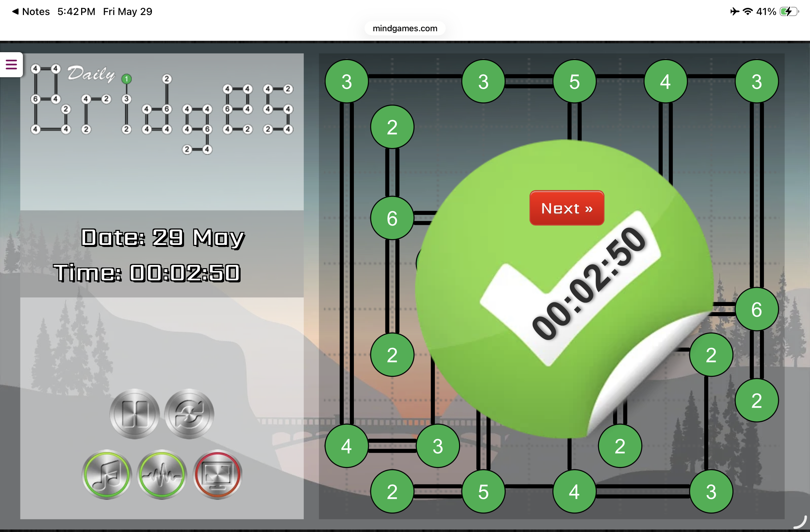This screenshot has height=532, width=810.
Task: Pause the game with the silver pause button
Action: pyautogui.click(x=135, y=414)
